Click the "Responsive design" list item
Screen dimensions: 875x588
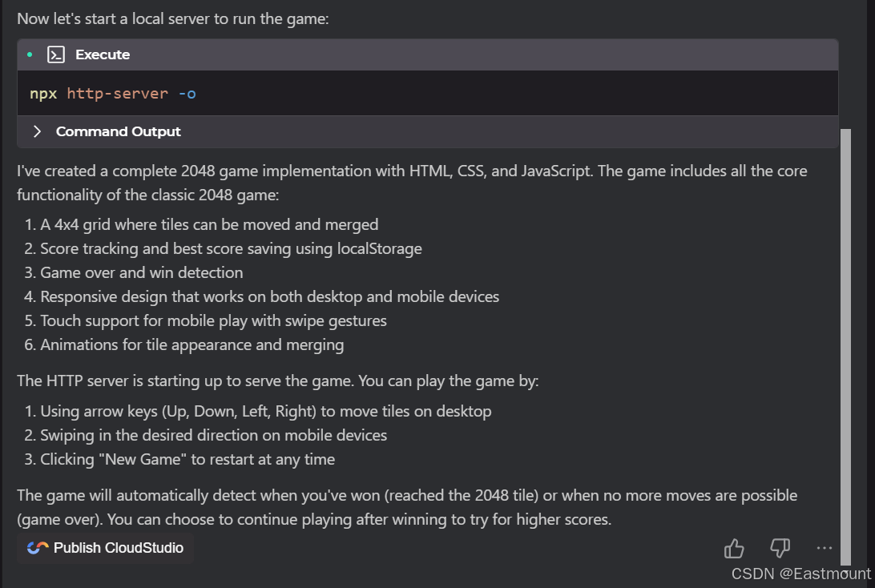click(269, 296)
